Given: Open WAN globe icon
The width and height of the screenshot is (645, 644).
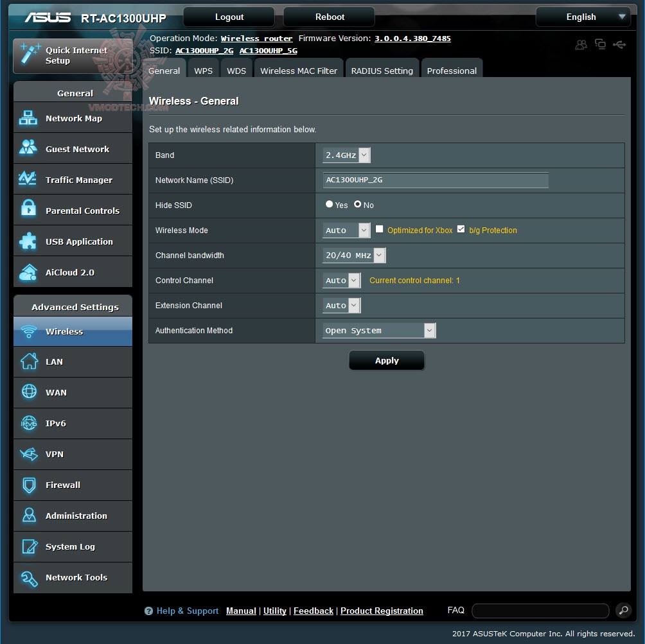Looking at the screenshot, I should [29, 391].
